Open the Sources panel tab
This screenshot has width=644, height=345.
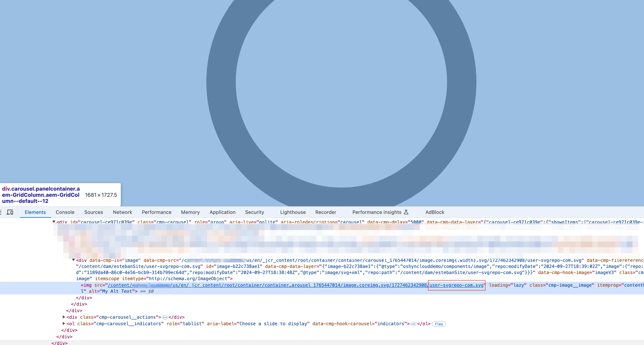93,212
